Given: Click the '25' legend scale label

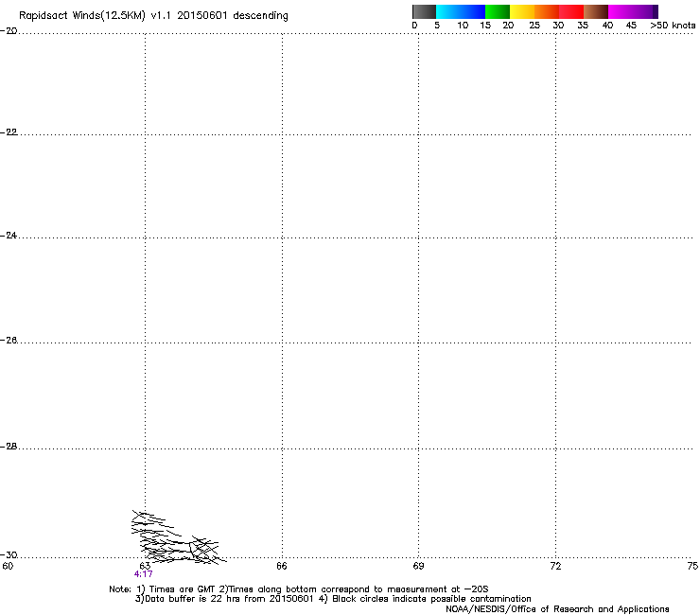Looking at the screenshot, I should [x=534, y=26].
